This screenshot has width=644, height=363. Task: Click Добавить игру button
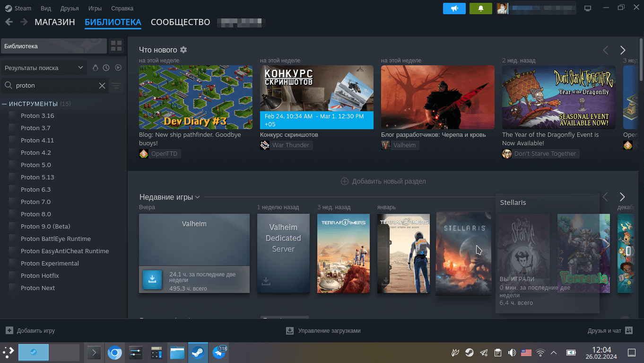[x=31, y=331]
